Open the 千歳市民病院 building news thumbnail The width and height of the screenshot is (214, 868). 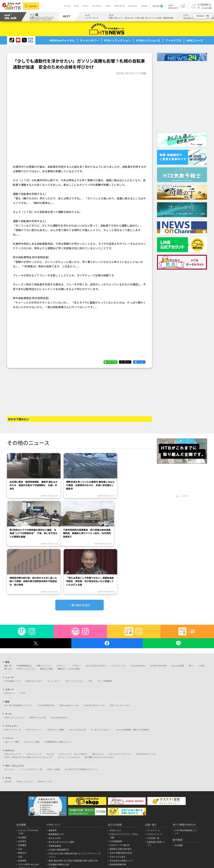(87, 514)
